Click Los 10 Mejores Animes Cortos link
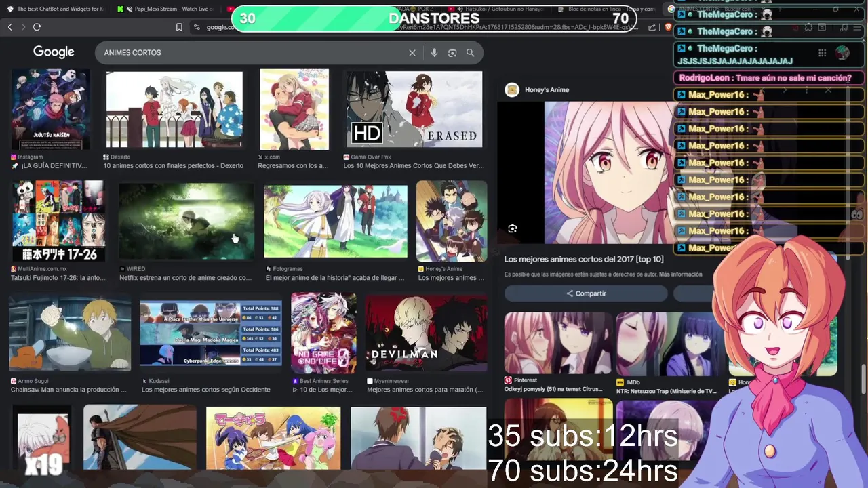This screenshot has width=868, height=488. pos(414,166)
